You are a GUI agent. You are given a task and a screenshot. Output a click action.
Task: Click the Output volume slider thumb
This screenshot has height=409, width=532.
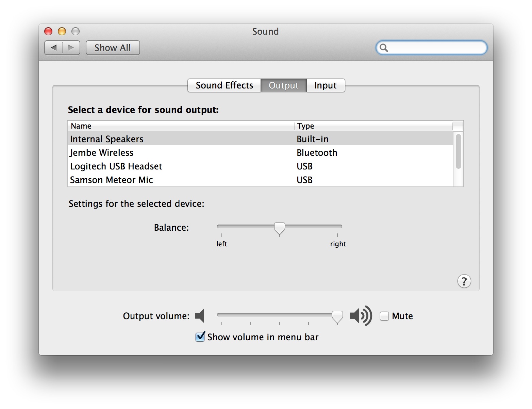[x=337, y=317]
